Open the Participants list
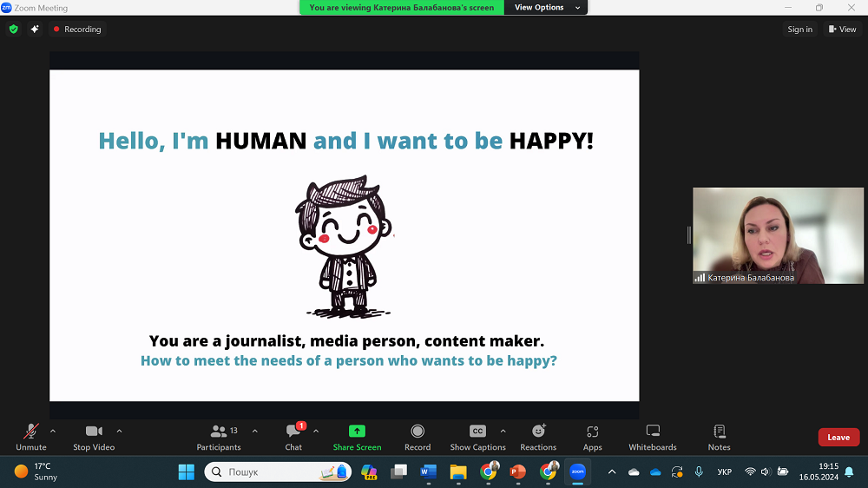868x488 pixels. pos(219,436)
